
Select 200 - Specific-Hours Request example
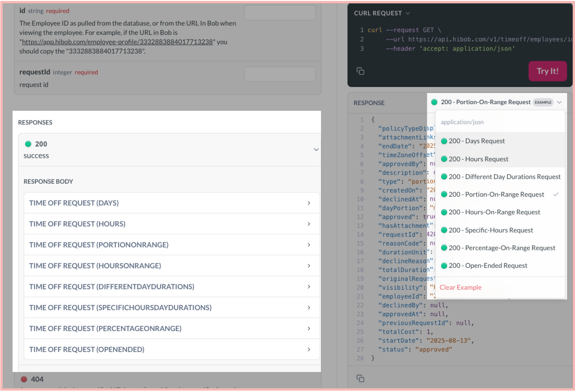[500, 230]
